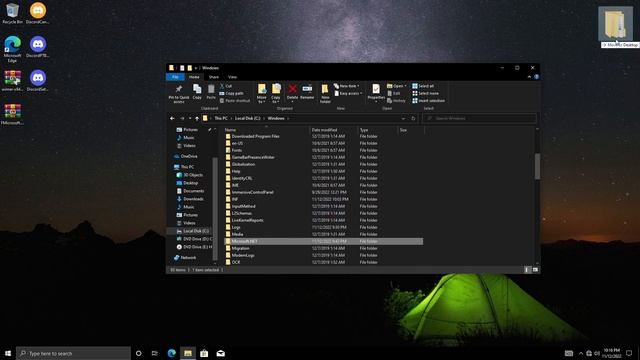
Task: Click taskbar Type here to search box
Action: (73, 353)
